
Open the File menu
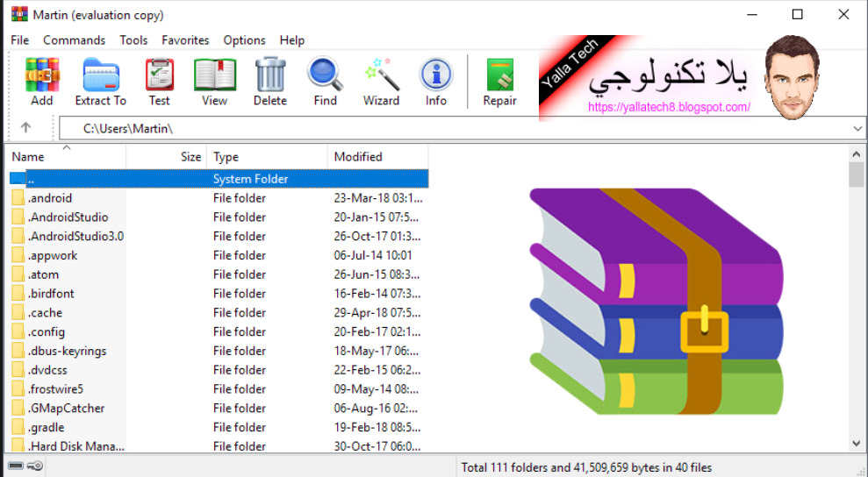pyautogui.click(x=20, y=40)
